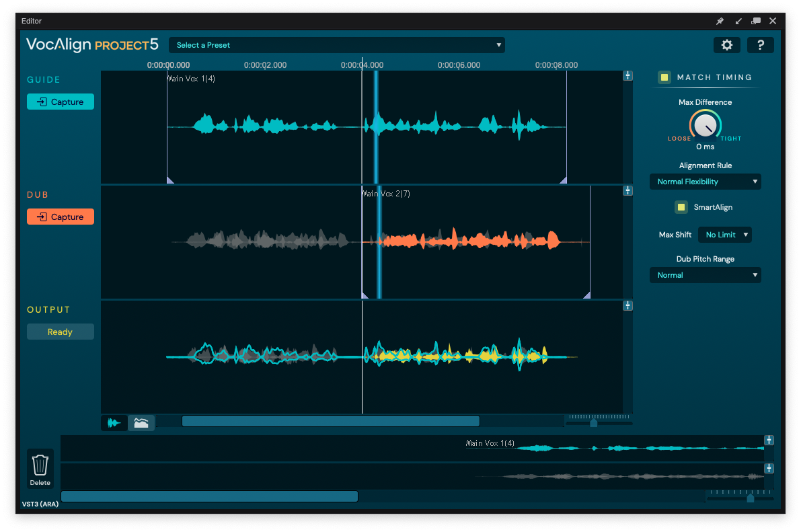Screen dimensions: 801x532
Task: Pin the Editor window
Action: (x=720, y=21)
